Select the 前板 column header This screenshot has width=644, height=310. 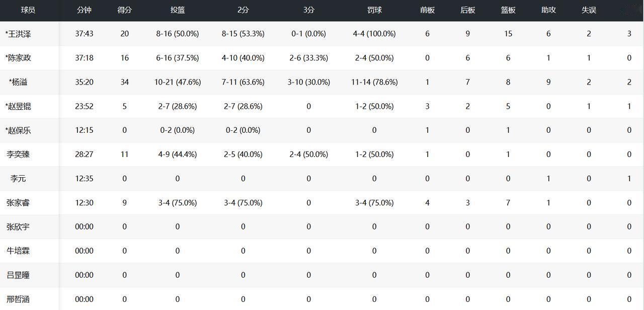pos(427,10)
